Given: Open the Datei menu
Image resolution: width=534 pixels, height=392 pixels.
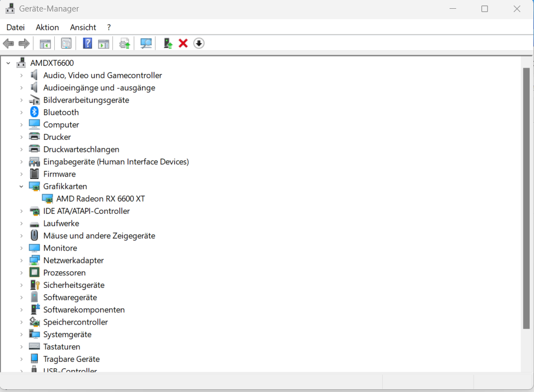Looking at the screenshot, I should 16,27.
